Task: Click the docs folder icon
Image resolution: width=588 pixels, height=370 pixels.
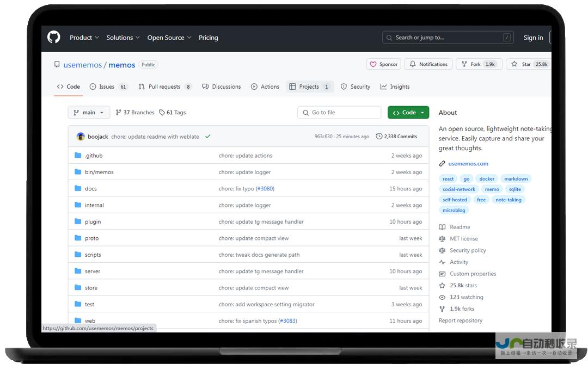Action: click(x=78, y=188)
